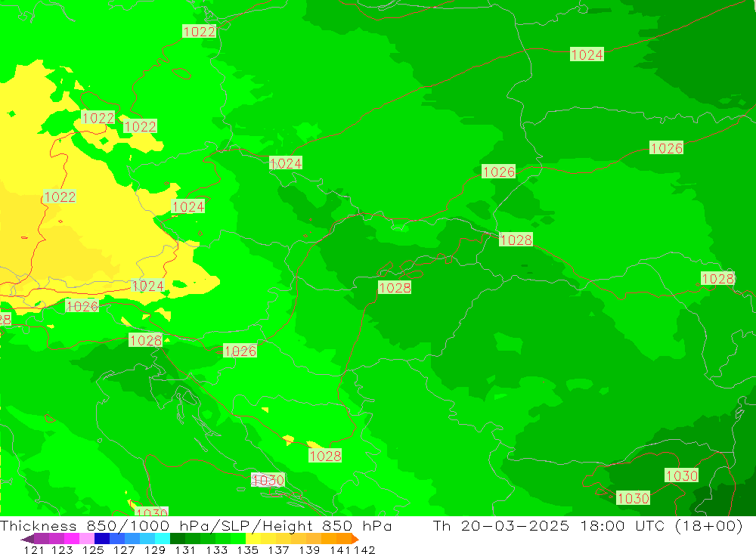Click the purple left arrow tip of legend

point(27,539)
